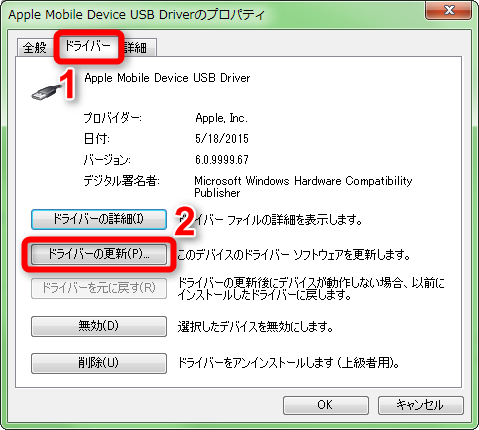Click the window title Apple Mobile Device USB Driverのプロパティ
479x430 pixels.
[x=137, y=15]
